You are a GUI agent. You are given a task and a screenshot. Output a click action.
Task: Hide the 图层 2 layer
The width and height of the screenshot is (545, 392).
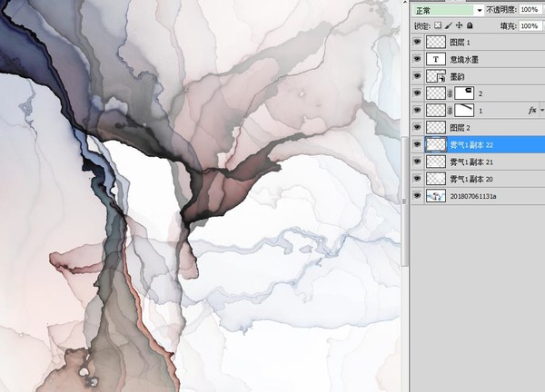417,127
